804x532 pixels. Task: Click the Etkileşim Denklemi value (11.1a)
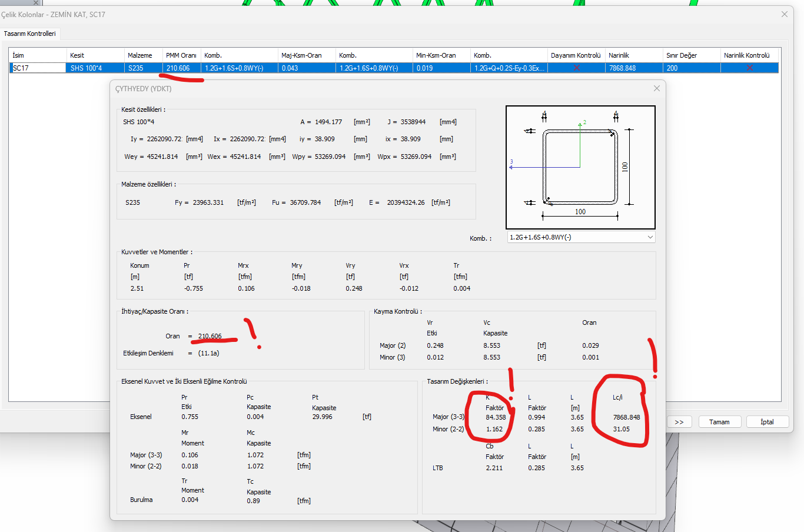(208, 353)
